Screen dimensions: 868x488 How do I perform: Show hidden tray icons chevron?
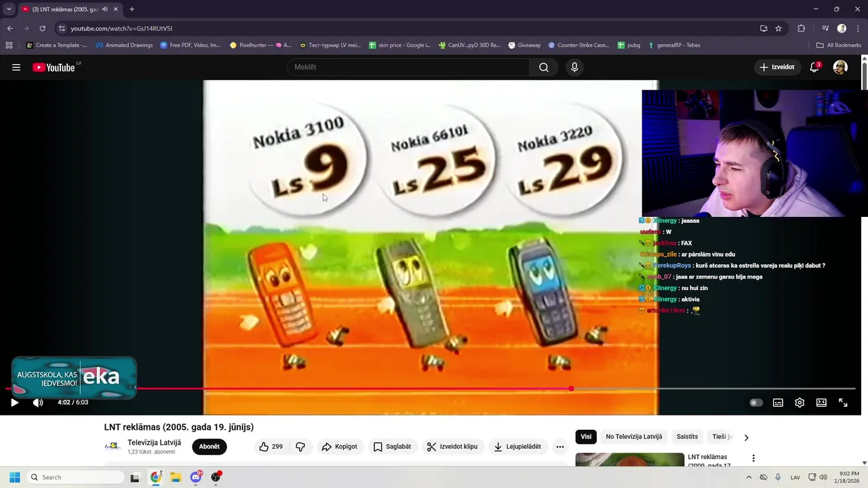(749, 477)
